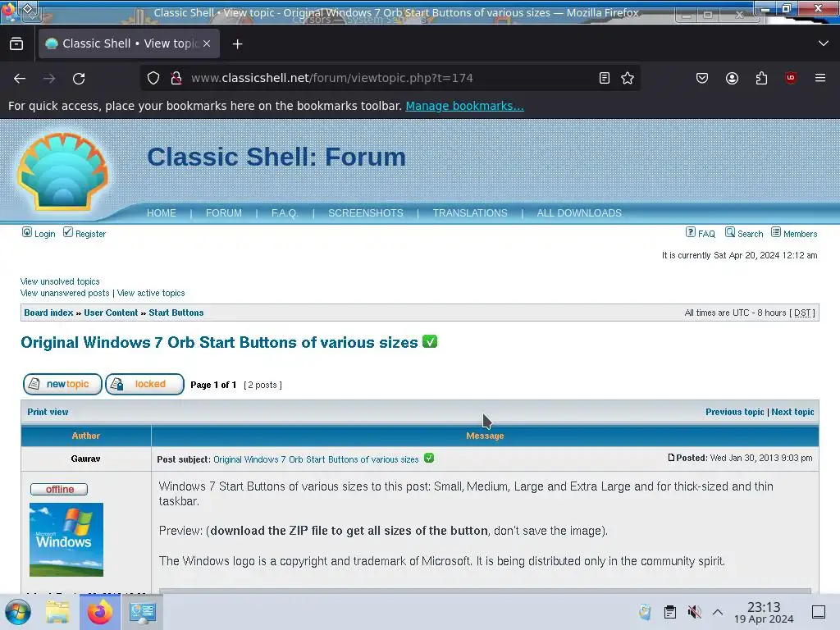This screenshot has width=840, height=630.
Task: Click the address bar URL field
Action: (391, 78)
